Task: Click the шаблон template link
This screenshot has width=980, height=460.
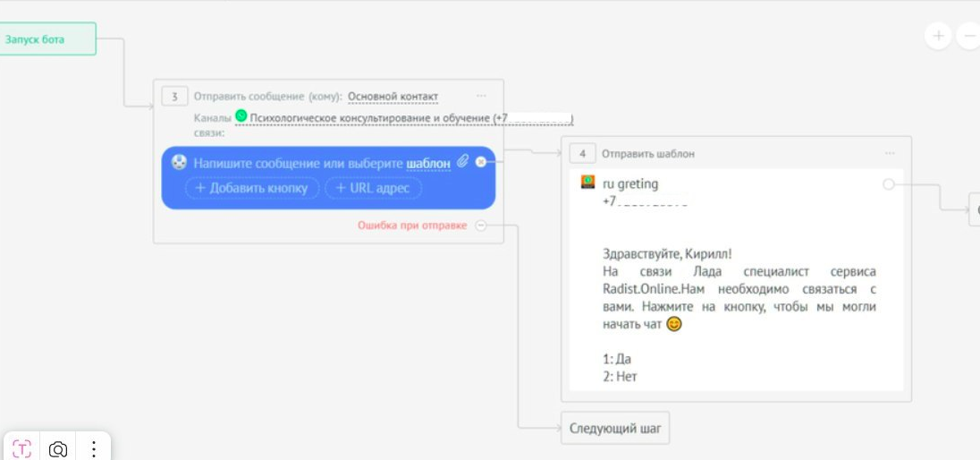Action: click(428, 164)
